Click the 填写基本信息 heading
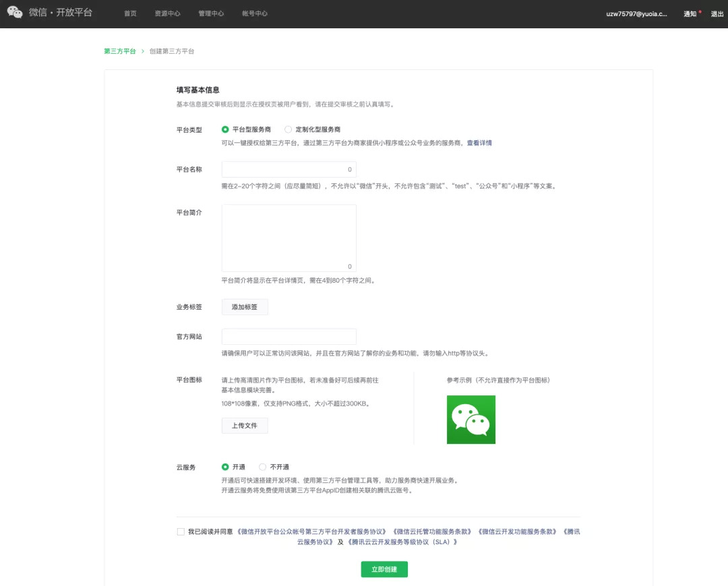This screenshot has height=586, width=728. pos(198,90)
